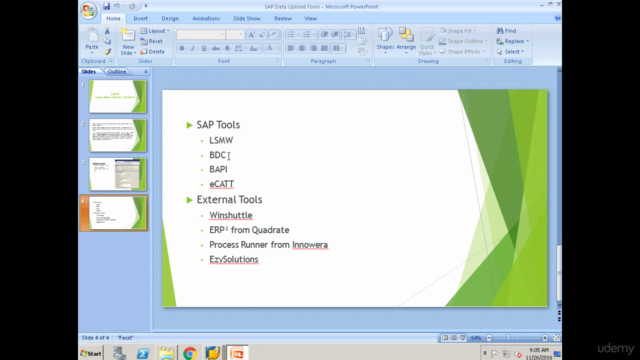Increase the font size
The image size is (640, 360).
pos(251,35)
